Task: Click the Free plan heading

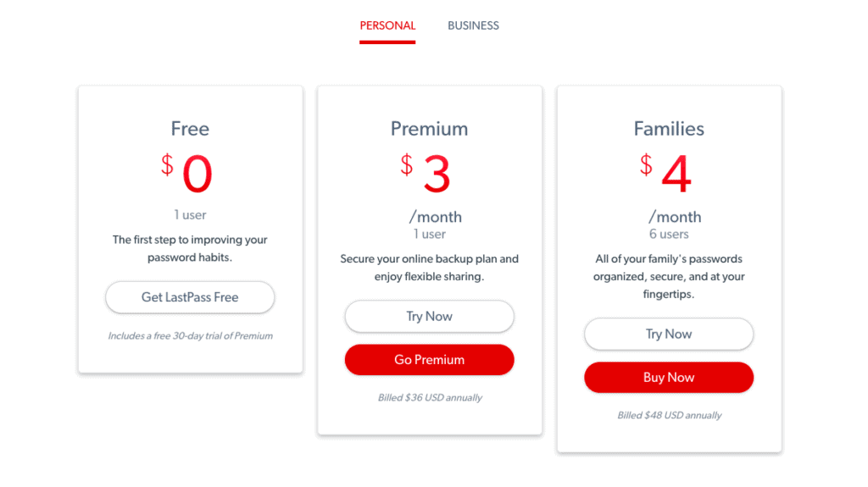Action: tap(190, 129)
